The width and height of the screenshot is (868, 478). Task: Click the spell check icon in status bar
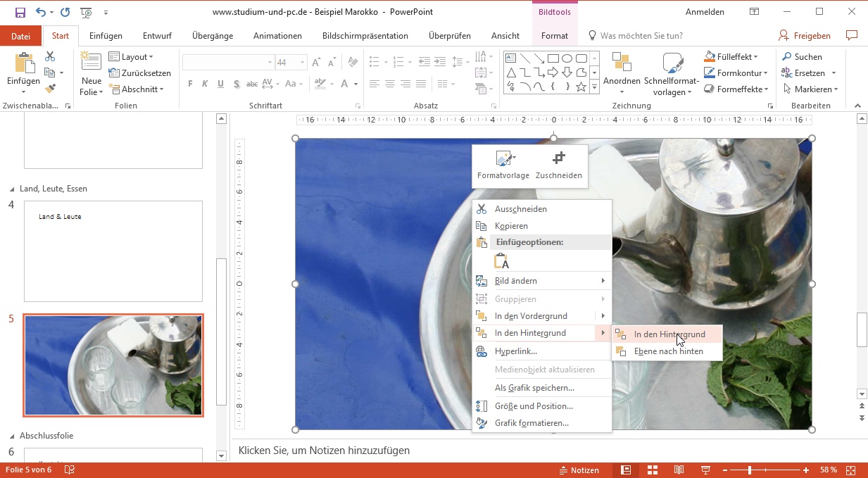70,470
